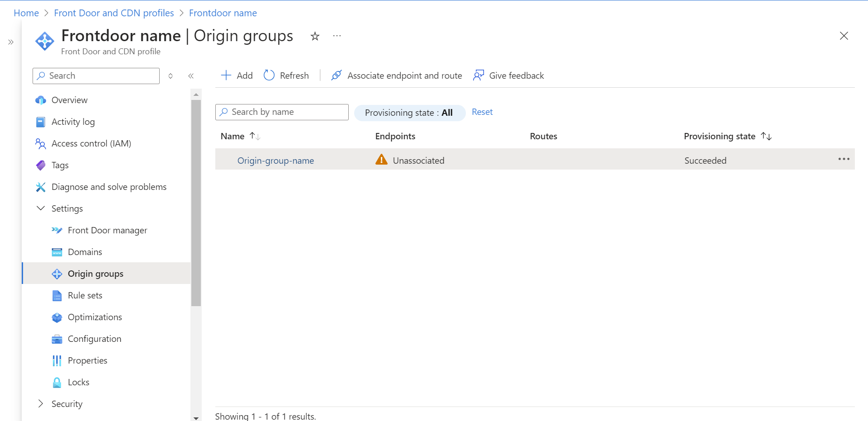Viewport: 868px width, 421px height.
Task: Toggle expand/collapse all sidebar groups arrows
Action: click(171, 76)
